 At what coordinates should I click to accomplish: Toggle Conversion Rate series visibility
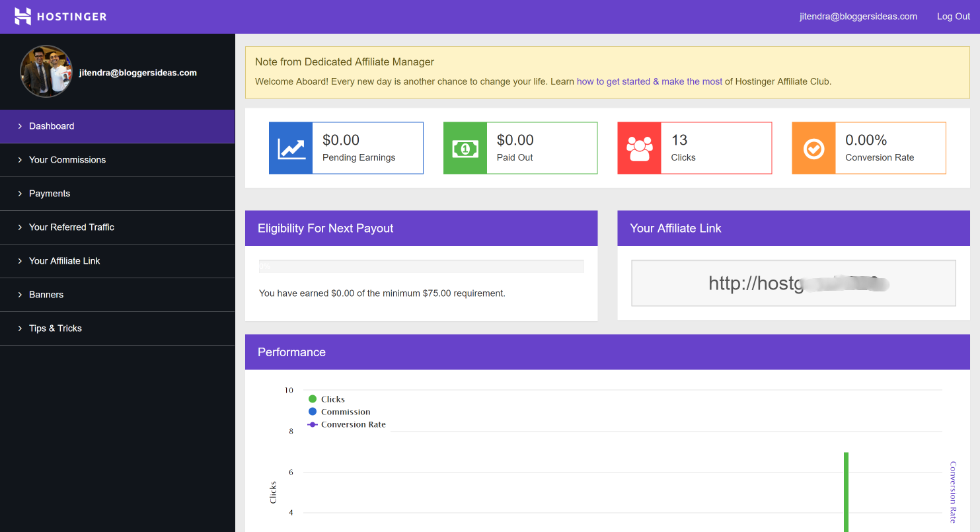[x=346, y=424]
